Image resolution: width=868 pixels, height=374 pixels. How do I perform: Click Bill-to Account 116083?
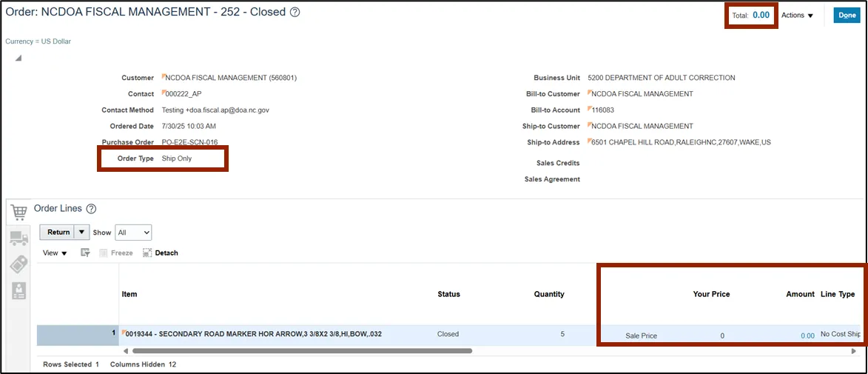tap(603, 110)
